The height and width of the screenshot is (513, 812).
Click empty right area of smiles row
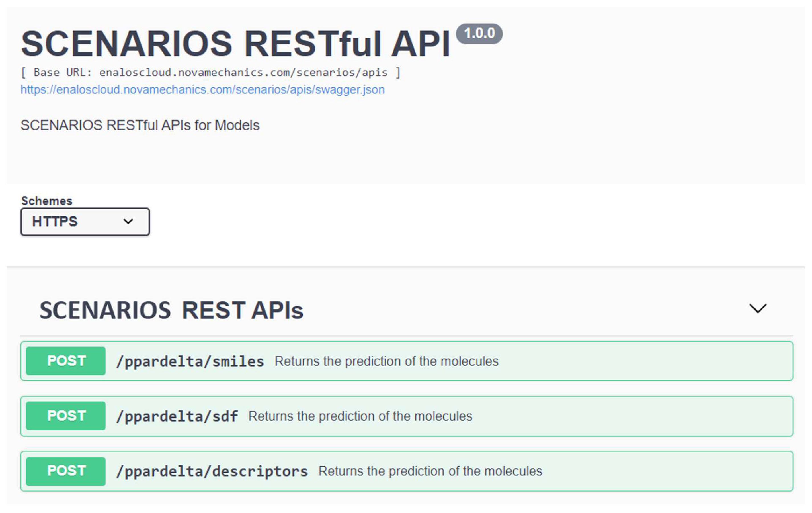pos(658,361)
